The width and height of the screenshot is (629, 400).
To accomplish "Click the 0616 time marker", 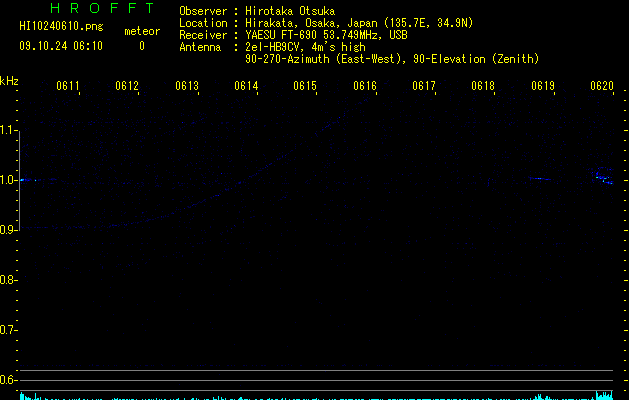I will tap(365, 86).
